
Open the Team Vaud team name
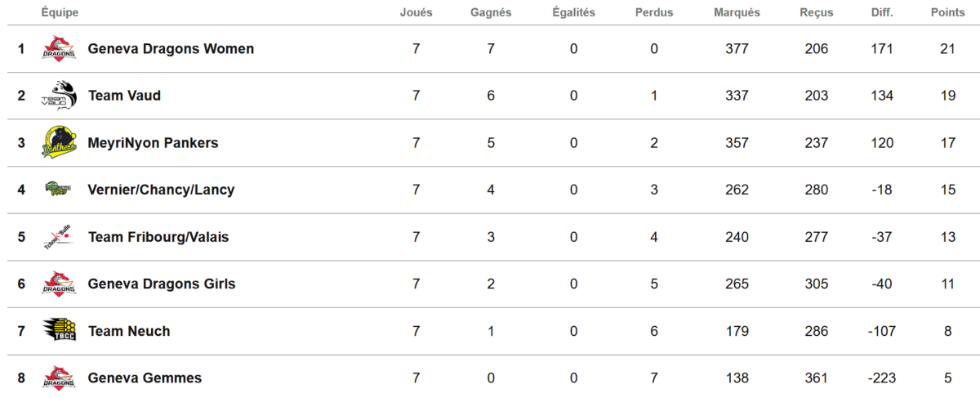(124, 96)
